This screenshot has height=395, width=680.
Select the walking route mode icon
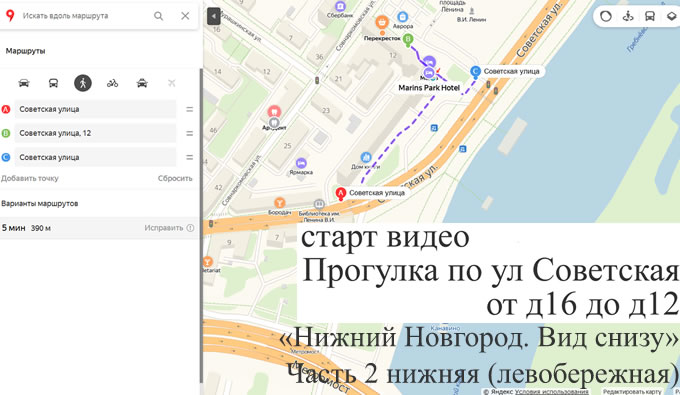tap(83, 83)
